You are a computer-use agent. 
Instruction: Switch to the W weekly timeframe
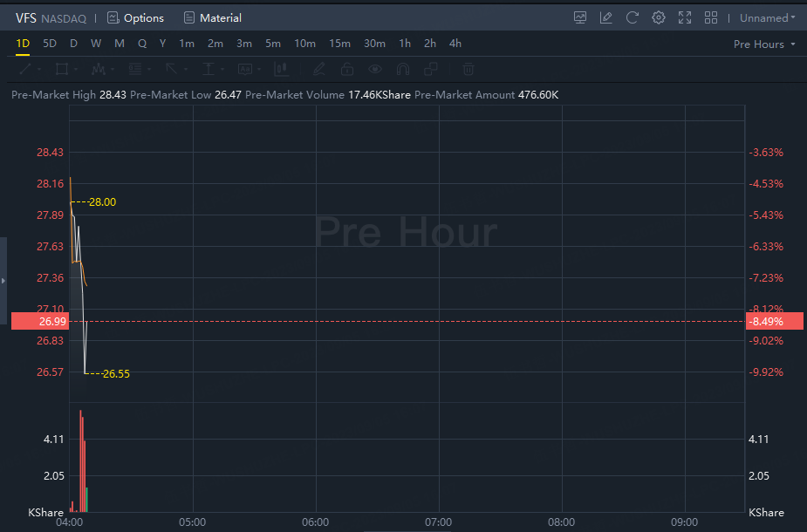96,44
